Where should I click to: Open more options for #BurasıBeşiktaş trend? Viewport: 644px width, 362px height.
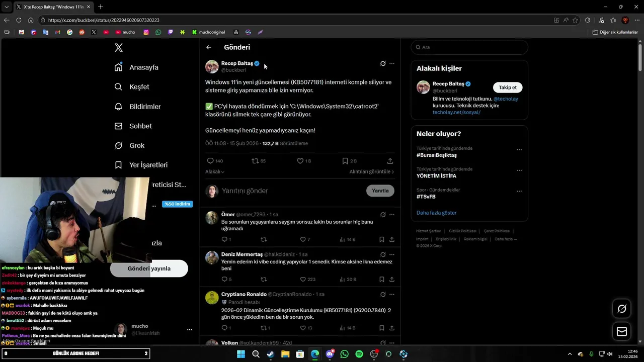(519, 150)
